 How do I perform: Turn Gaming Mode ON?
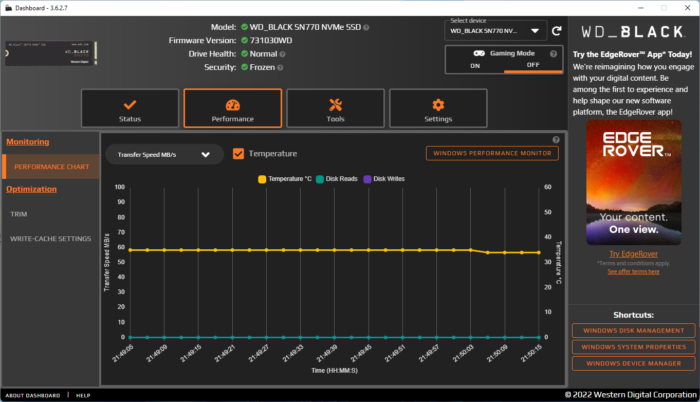click(474, 66)
